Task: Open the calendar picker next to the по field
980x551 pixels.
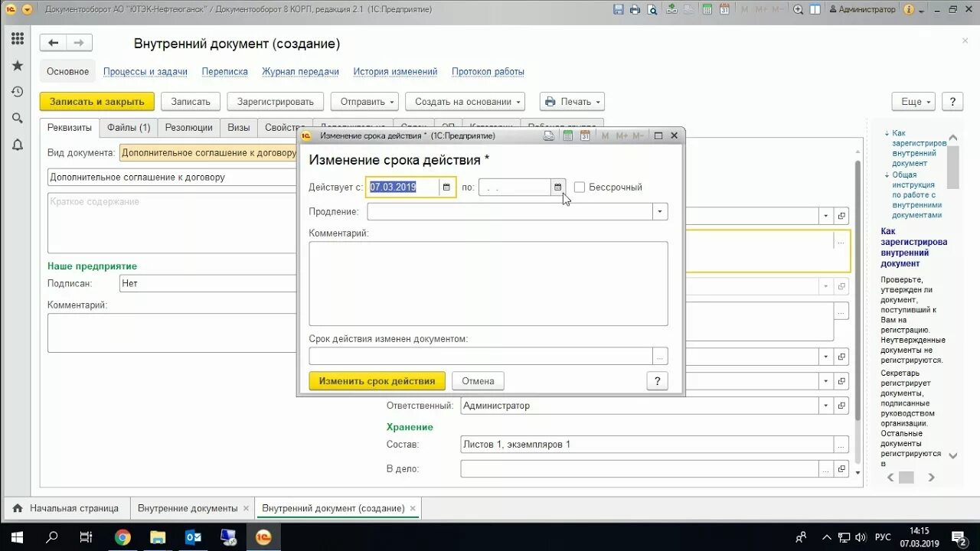Action: point(557,187)
